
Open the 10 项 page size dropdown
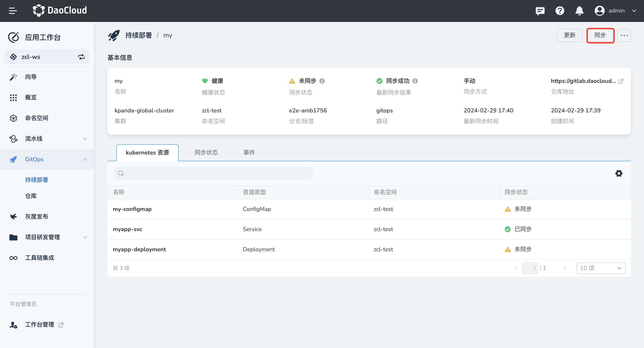pos(601,268)
